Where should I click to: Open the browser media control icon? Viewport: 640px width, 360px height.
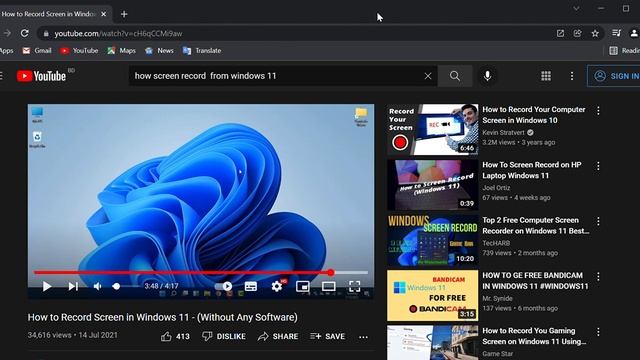pos(616,33)
